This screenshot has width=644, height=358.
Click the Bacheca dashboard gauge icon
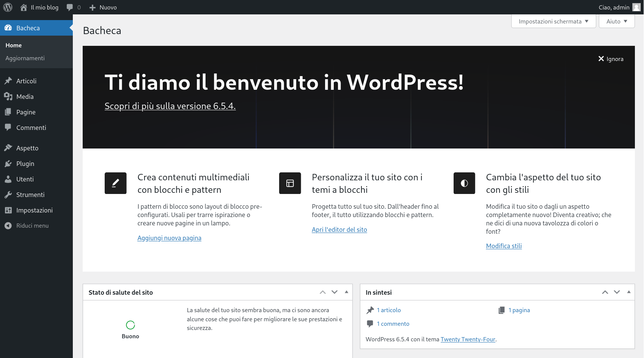[8, 28]
